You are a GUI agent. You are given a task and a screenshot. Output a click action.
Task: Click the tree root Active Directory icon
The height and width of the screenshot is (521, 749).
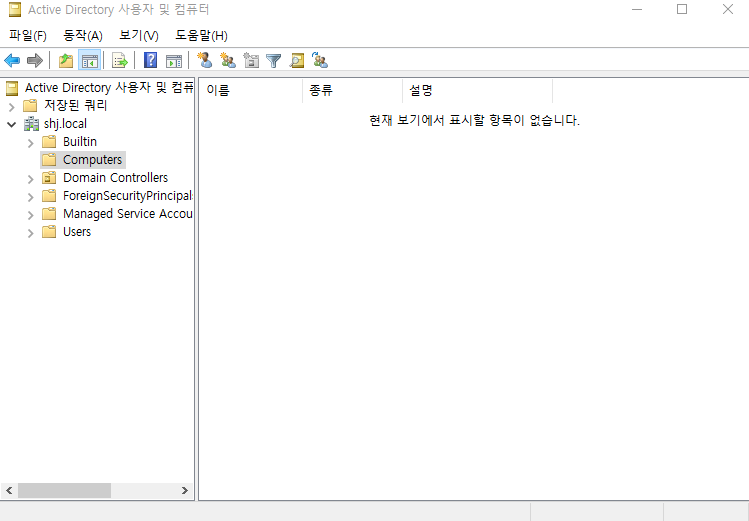12,88
